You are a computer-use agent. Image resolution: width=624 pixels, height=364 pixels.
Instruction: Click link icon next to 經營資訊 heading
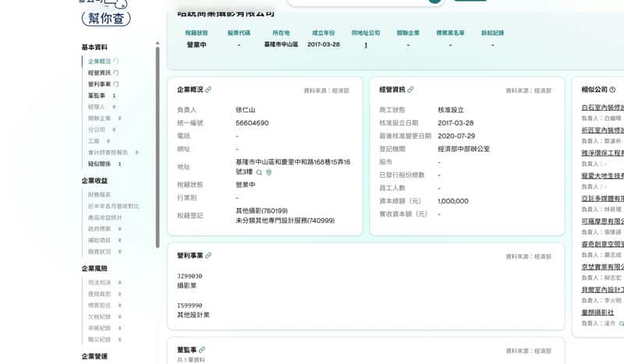410,90
